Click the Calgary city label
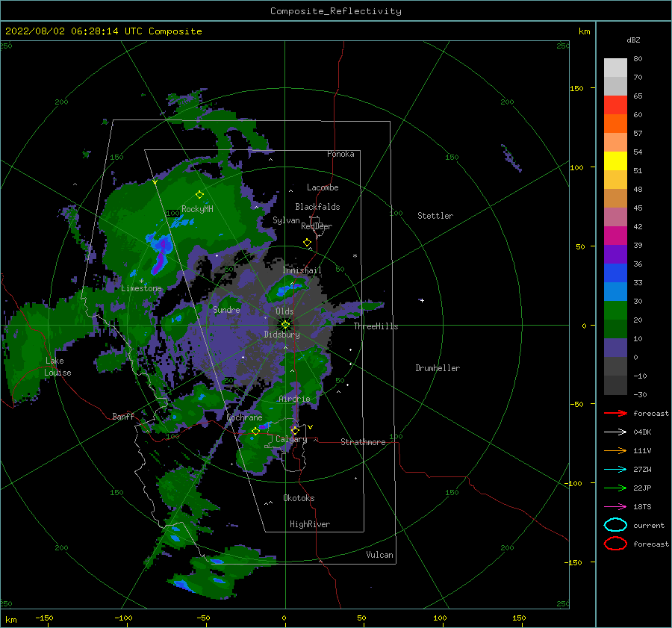The width and height of the screenshot is (672, 628). (x=291, y=439)
